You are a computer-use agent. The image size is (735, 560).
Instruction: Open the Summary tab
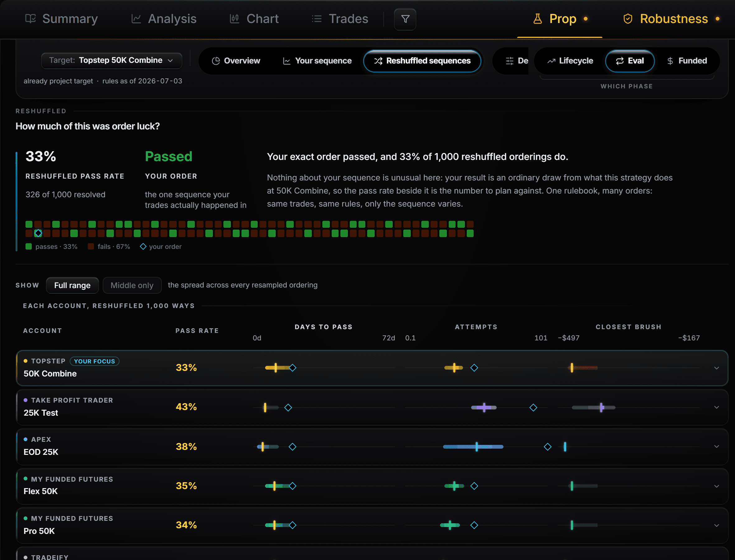[x=62, y=19]
